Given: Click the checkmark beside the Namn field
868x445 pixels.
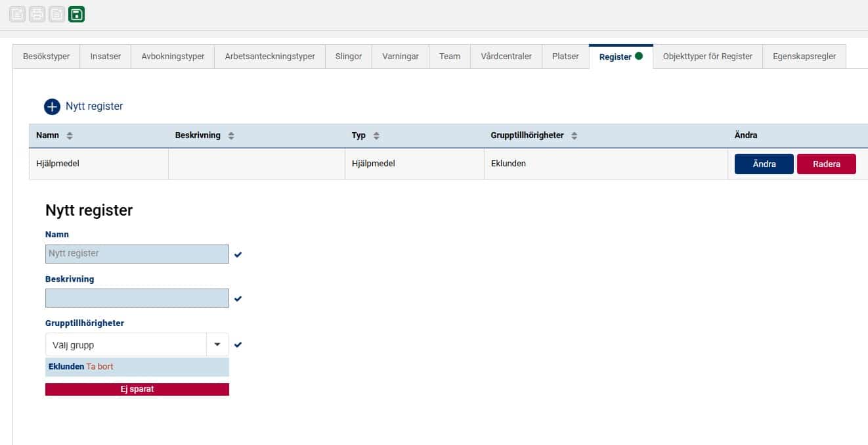Looking at the screenshot, I should (x=238, y=254).
